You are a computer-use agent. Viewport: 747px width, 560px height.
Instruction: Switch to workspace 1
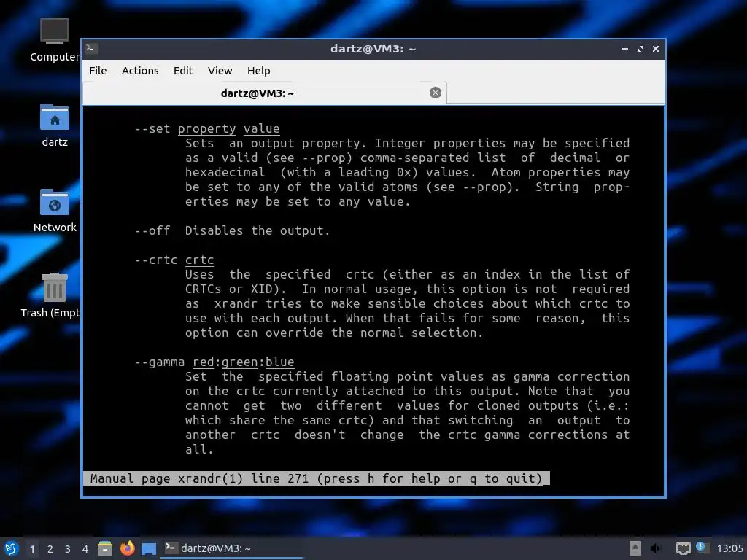(32, 549)
